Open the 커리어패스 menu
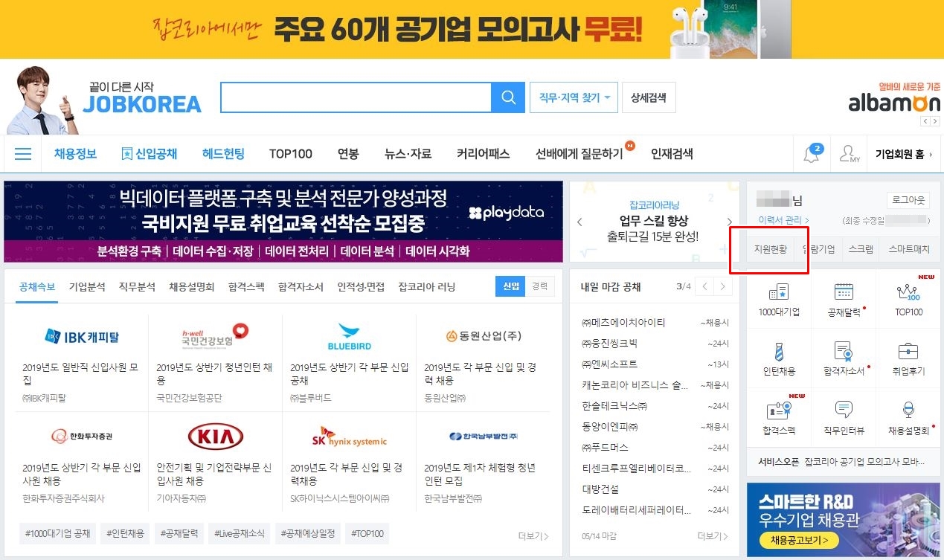 point(483,154)
